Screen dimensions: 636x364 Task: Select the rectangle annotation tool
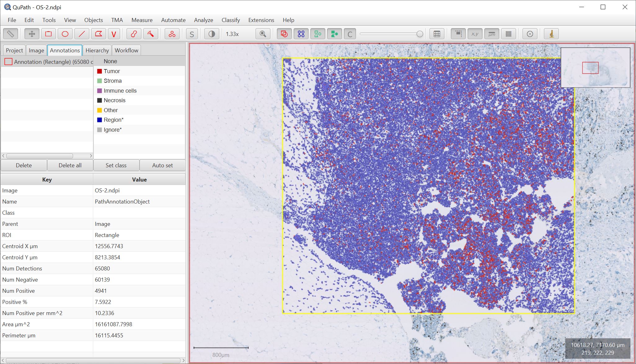[48, 34]
